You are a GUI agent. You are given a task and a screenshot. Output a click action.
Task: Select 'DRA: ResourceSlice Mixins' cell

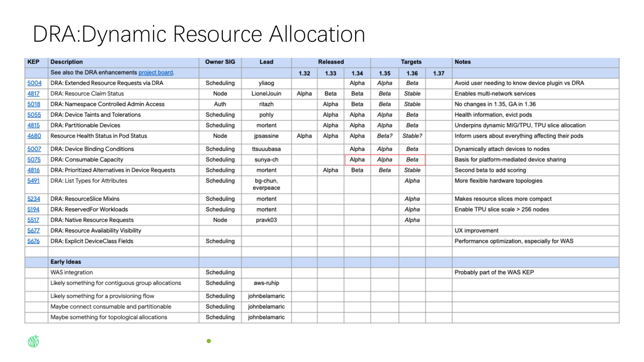coord(124,199)
